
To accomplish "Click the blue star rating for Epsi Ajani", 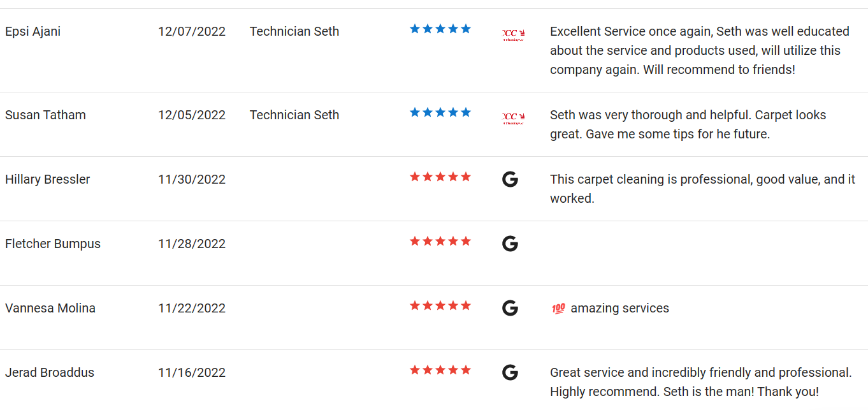I will coord(440,29).
